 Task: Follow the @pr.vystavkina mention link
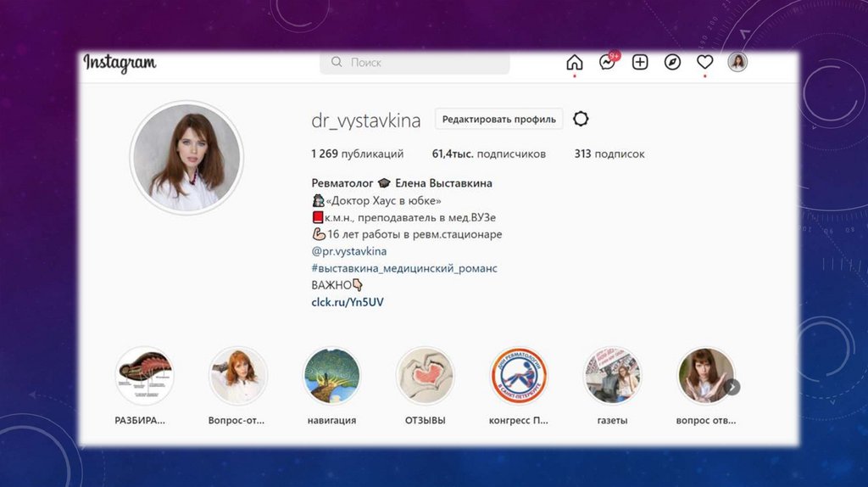point(348,251)
